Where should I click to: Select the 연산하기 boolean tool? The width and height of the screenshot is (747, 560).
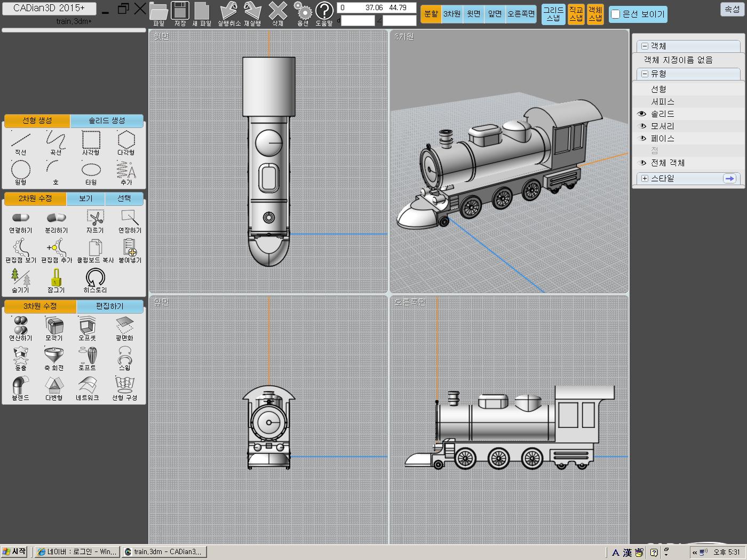point(20,329)
